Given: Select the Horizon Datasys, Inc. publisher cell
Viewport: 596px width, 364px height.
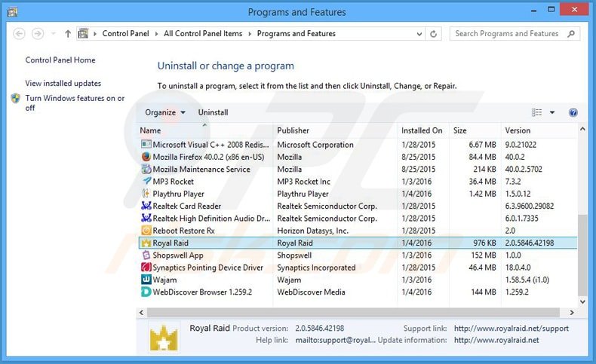Looking at the screenshot, I should click(312, 231).
